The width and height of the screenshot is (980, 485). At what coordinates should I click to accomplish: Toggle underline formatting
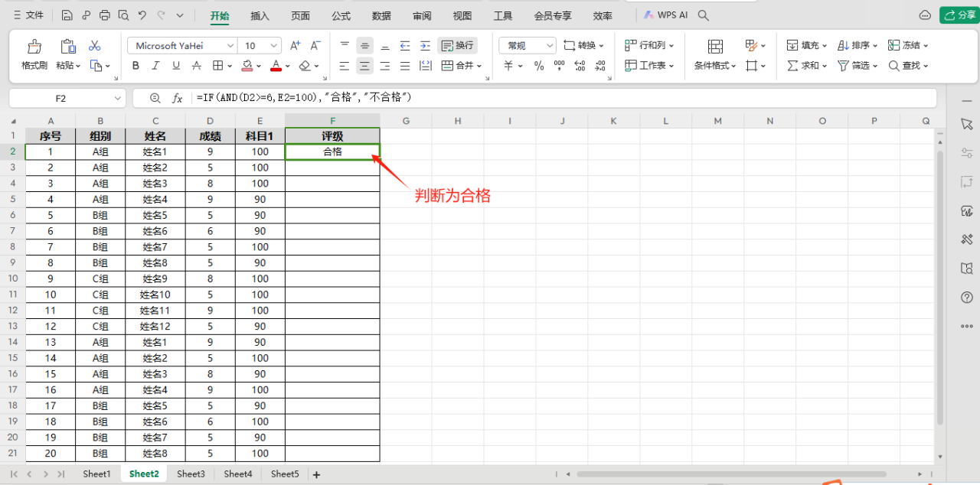[x=176, y=66]
